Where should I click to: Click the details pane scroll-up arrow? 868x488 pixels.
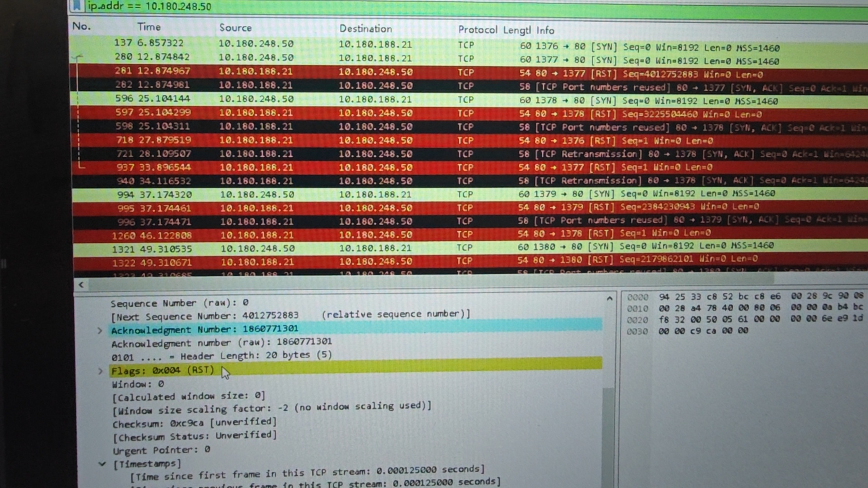click(609, 299)
